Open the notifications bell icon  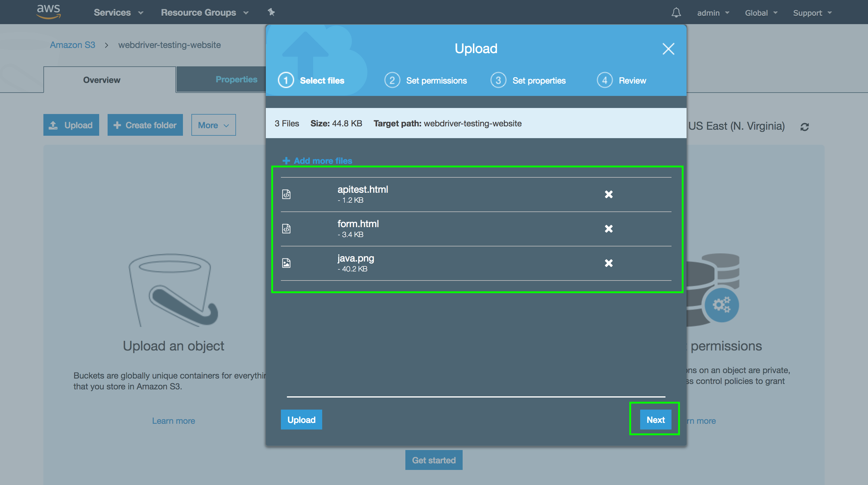pyautogui.click(x=676, y=12)
